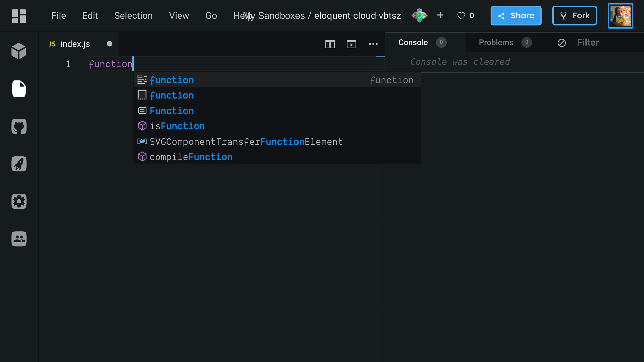Click the keyword icon of second function suggestion
Screen dimensions: 644x362
[x=142, y=95]
